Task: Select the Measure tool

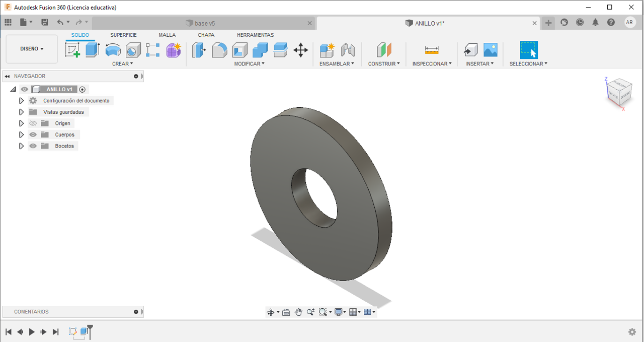Action: coord(432,50)
